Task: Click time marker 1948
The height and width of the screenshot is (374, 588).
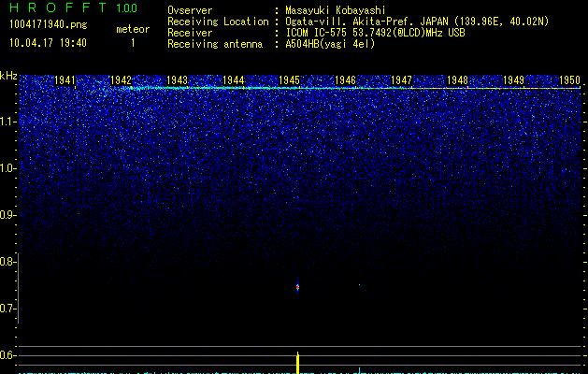Action: (457, 80)
